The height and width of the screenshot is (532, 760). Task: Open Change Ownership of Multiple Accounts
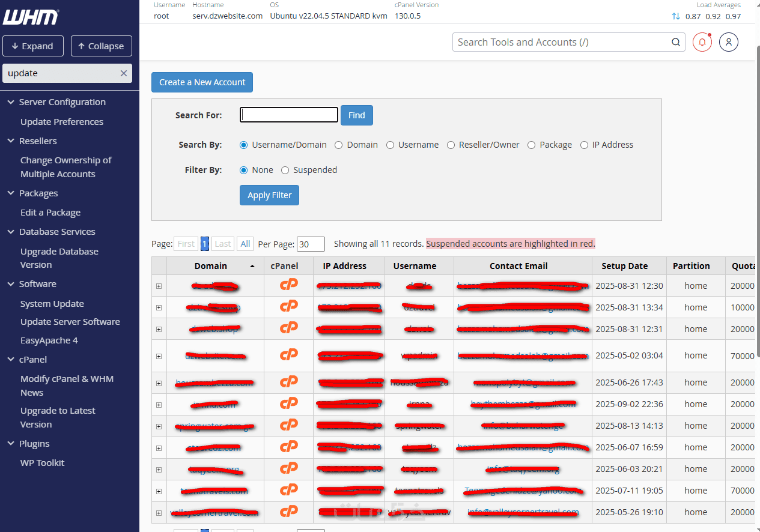[x=66, y=167]
